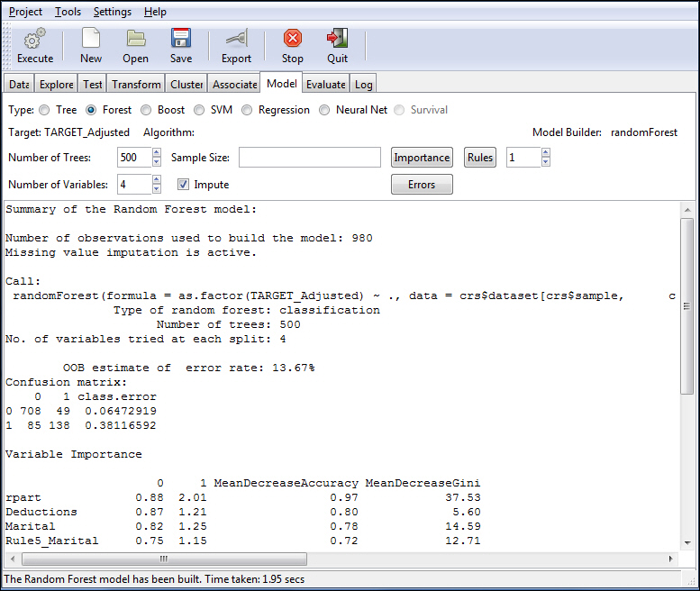Open the Cluster tab
The height and width of the screenshot is (591, 700).
click(186, 85)
